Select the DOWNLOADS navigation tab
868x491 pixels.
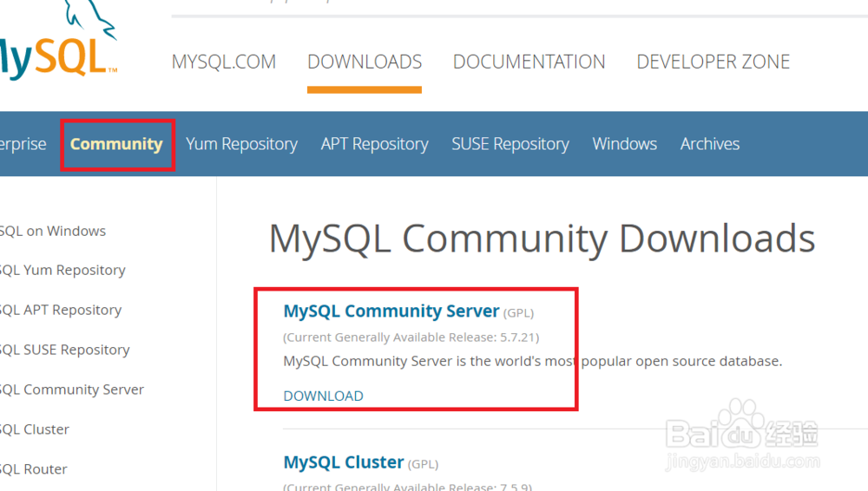365,62
